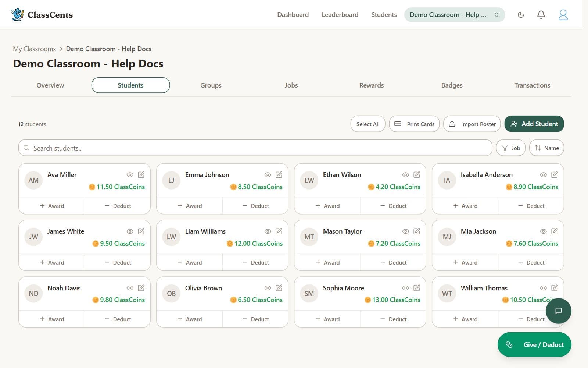This screenshot has height=368, width=588.
Task: View Liam Williams via eye icon
Action: coord(268,231)
